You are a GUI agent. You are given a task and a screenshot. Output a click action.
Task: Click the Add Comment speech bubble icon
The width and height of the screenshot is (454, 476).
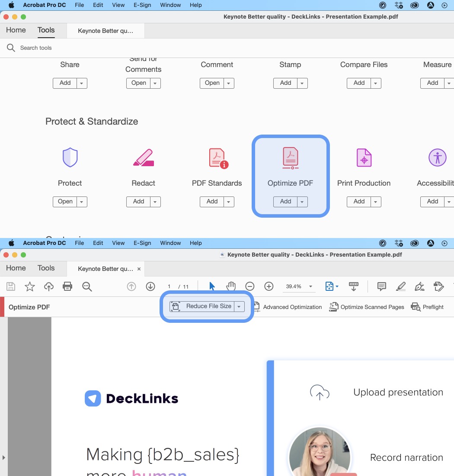(x=381, y=286)
